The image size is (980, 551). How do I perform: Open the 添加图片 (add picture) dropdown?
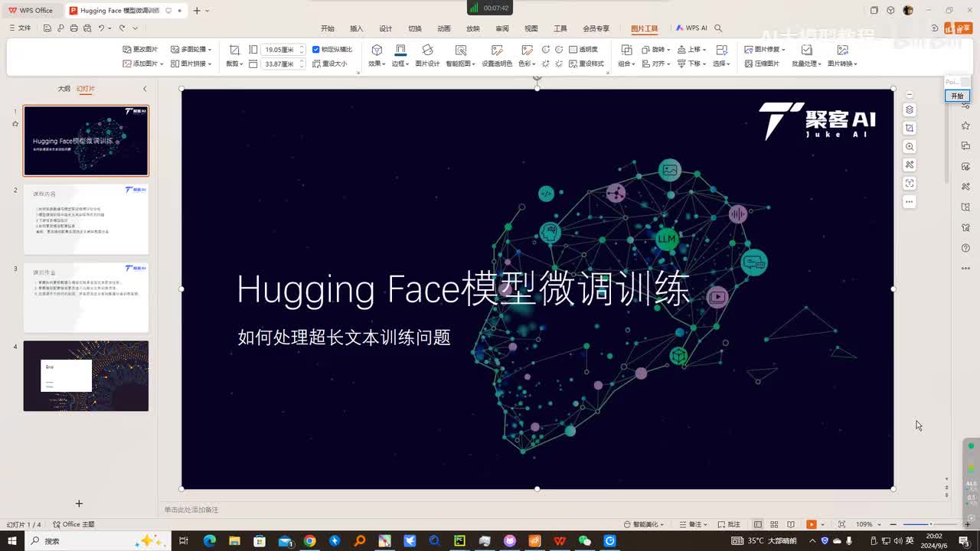(142, 64)
